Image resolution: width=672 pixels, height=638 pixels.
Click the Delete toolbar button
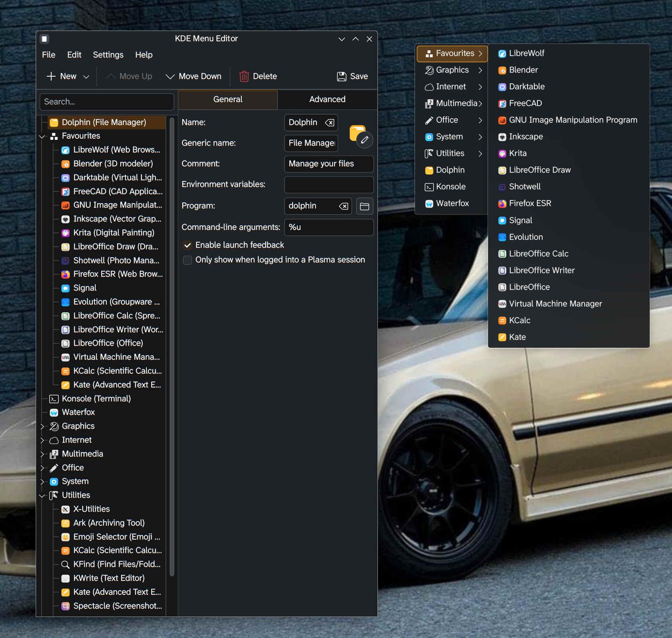click(258, 76)
